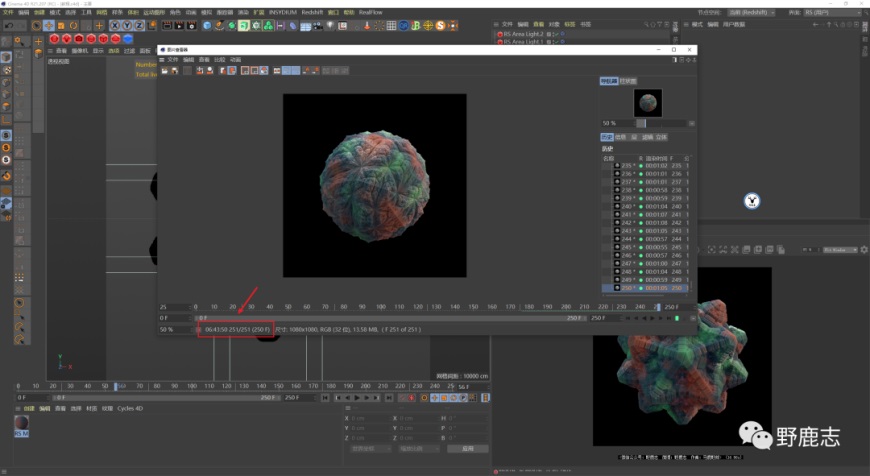870x476 pixels.
Task: Toggle Scale keyframe recording
Action: pos(444,398)
